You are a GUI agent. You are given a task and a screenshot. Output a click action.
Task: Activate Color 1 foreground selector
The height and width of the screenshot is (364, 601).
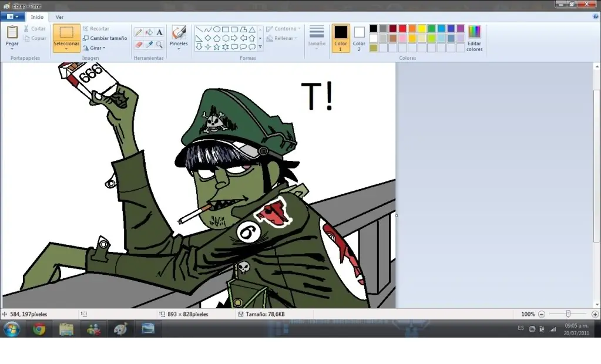340,38
